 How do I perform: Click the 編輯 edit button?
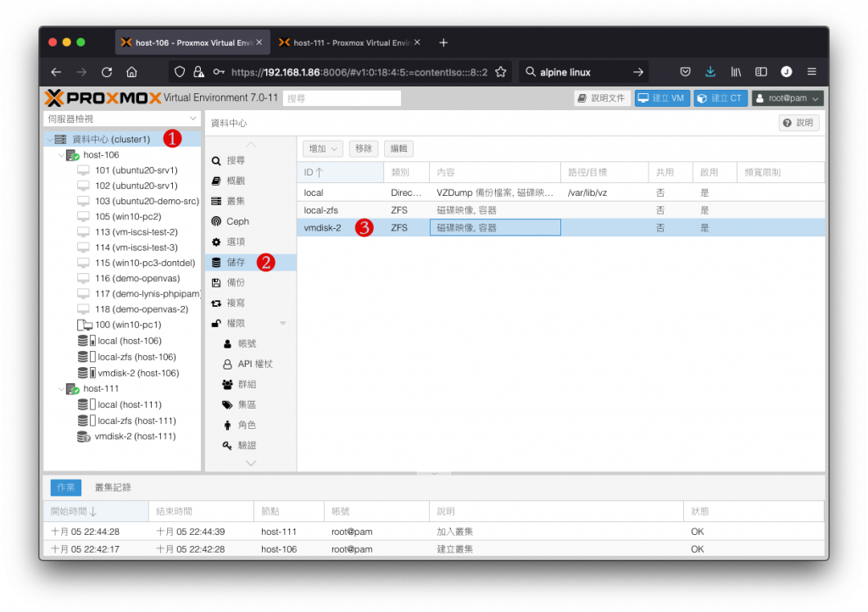tap(398, 149)
